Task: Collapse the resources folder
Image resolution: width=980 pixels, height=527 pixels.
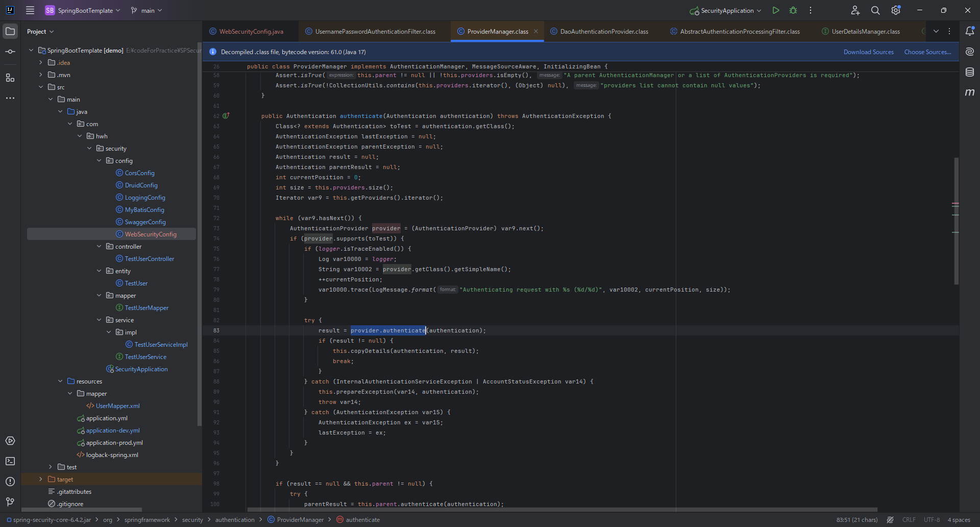Action: 60,381
